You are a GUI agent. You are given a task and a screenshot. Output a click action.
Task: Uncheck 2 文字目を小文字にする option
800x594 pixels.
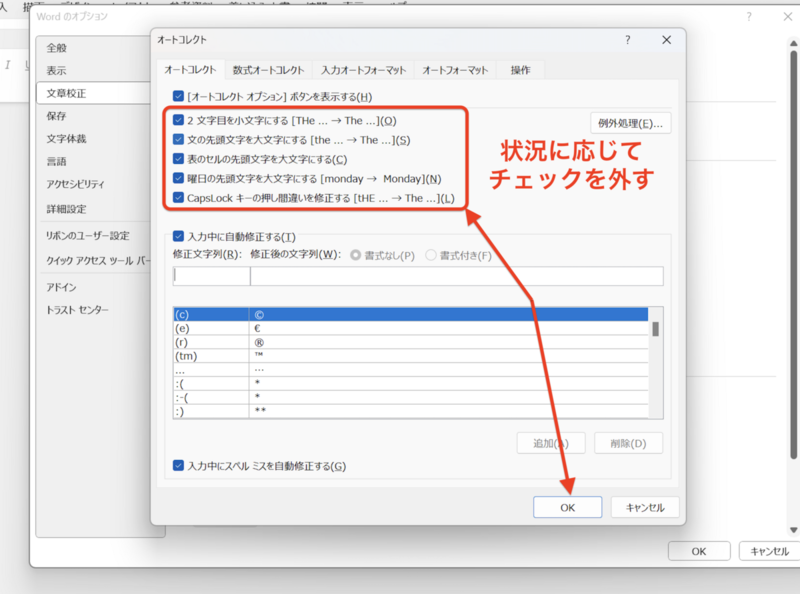coord(178,120)
